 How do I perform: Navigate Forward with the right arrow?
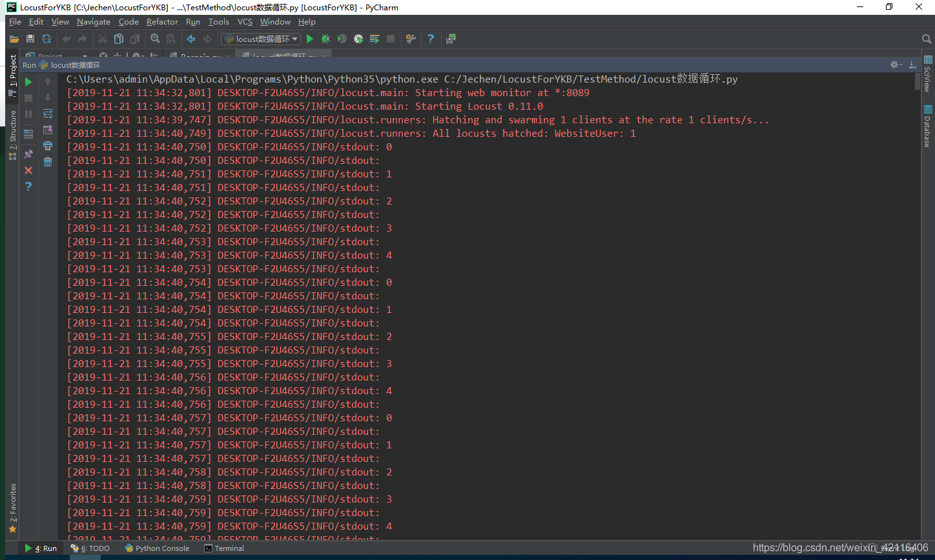[x=207, y=39]
